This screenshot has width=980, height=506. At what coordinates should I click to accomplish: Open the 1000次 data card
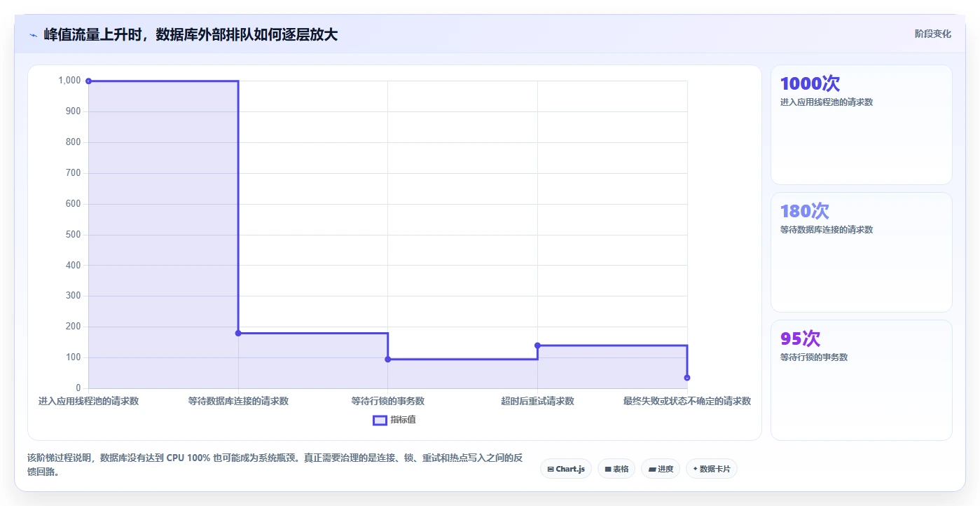(861, 125)
